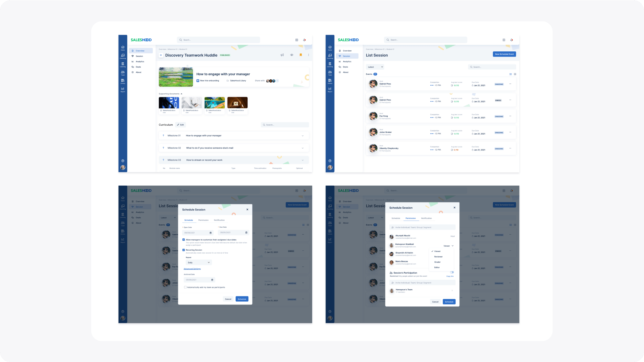
Task: Add a person with plus next to Share with
Action: [277, 81]
